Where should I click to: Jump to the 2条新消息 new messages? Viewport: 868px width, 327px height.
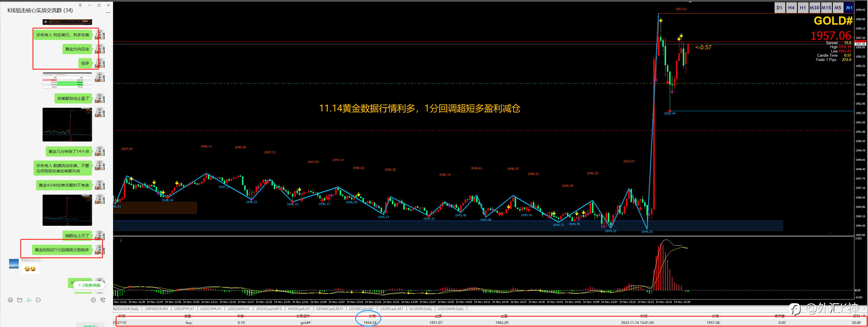point(89,285)
